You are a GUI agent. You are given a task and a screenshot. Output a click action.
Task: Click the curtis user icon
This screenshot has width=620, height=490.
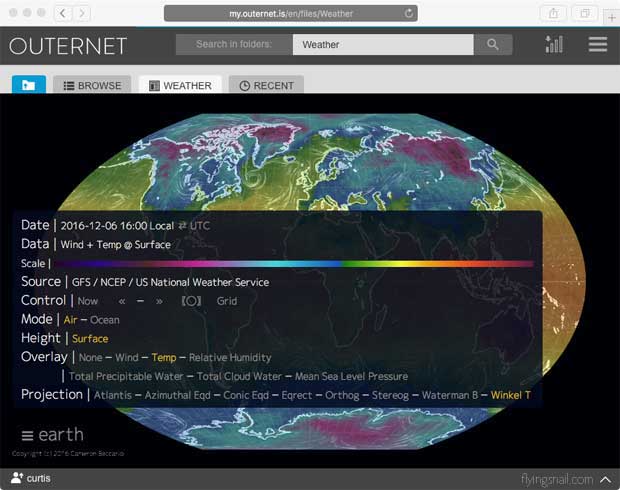[17, 478]
